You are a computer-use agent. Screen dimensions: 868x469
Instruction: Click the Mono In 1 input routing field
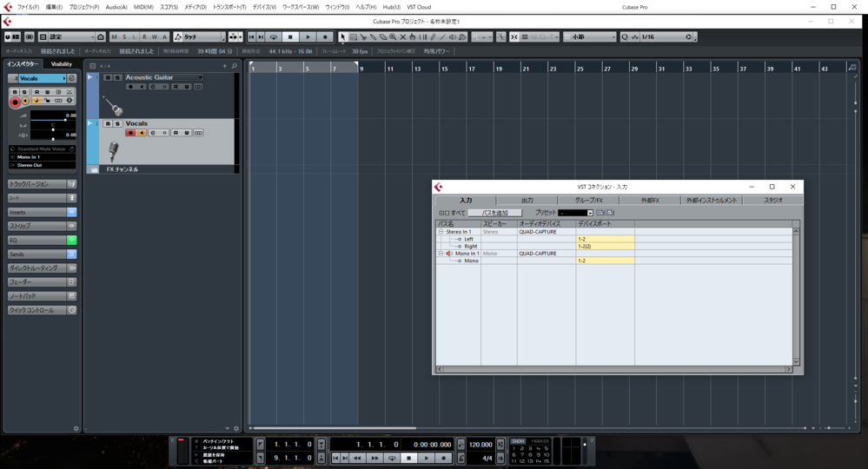[x=42, y=157]
